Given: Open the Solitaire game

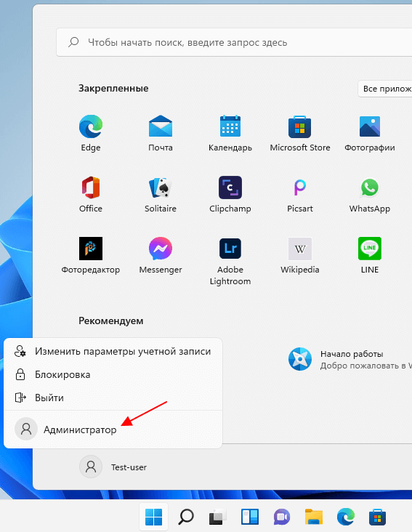Looking at the screenshot, I should pos(161,194).
